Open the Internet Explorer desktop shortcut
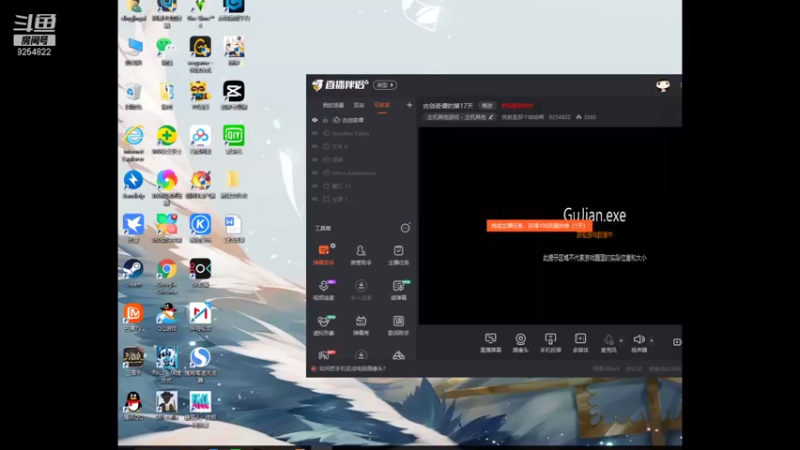Screen dimensions: 800x450 133,143
